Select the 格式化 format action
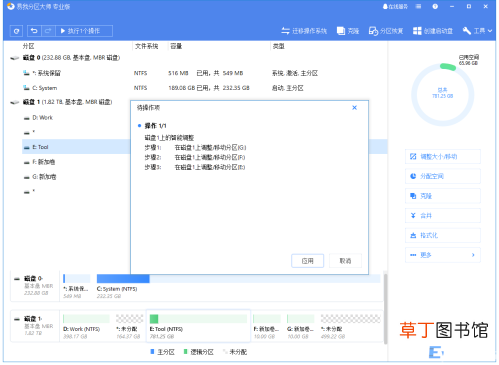499x365 pixels. 443,235
